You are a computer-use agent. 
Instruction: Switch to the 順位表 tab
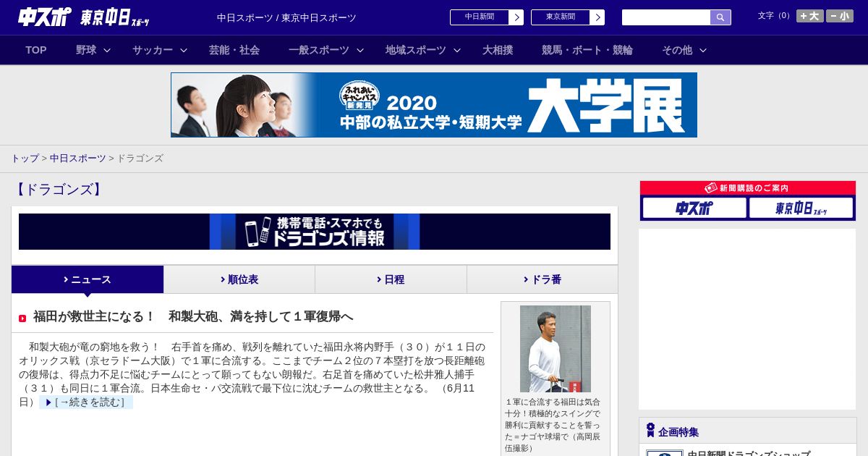click(x=239, y=279)
